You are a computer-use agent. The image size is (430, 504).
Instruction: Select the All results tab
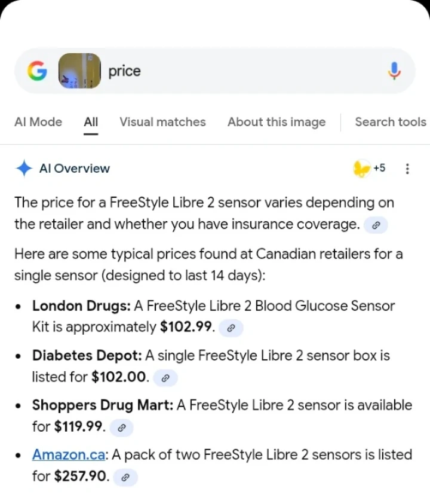pyautogui.click(x=91, y=122)
